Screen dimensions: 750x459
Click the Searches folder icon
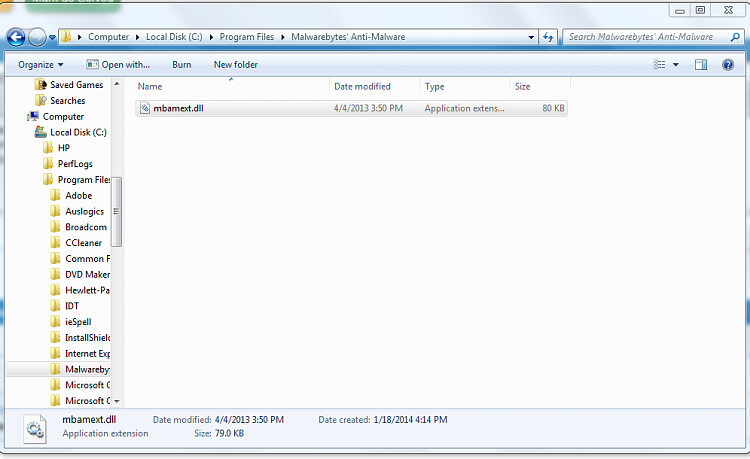[x=41, y=100]
